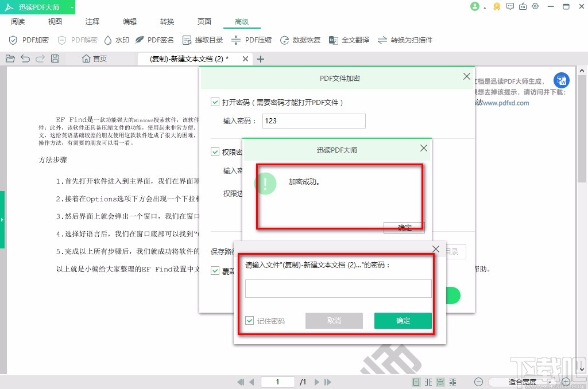Open the feedback message icon
588x389 pixels.
(x=510, y=6)
